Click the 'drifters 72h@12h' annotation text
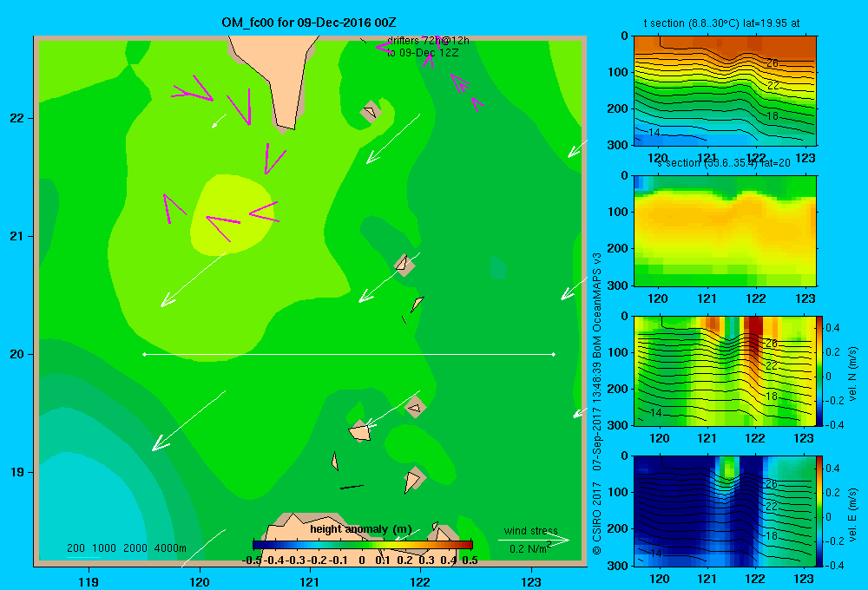Screen dimensions: 868x590 [428, 41]
